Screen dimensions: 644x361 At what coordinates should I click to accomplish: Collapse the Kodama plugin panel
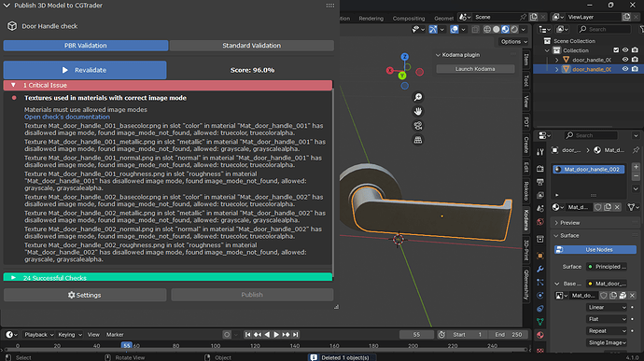pyautogui.click(x=438, y=55)
